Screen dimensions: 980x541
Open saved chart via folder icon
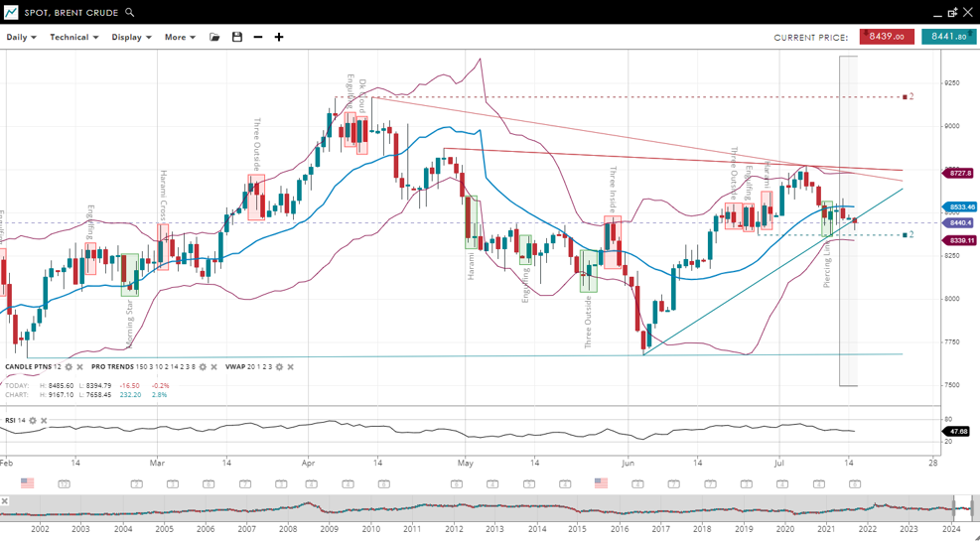(x=214, y=38)
